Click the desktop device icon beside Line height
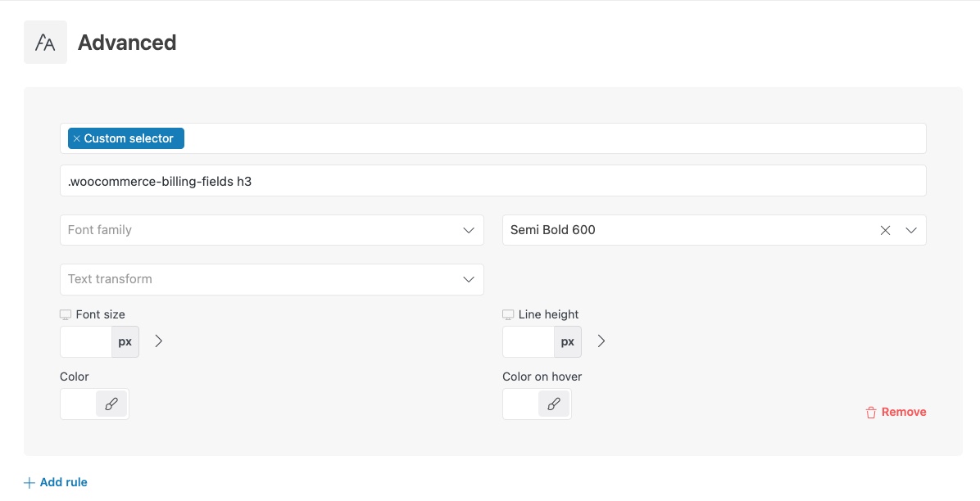Viewport: 980px width, 501px height. click(508, 314)
